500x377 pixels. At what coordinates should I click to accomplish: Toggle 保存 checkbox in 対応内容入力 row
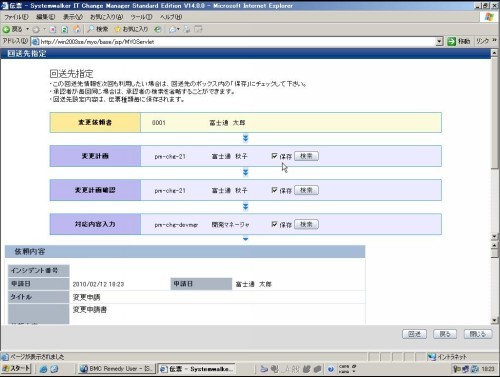(274, 224)
